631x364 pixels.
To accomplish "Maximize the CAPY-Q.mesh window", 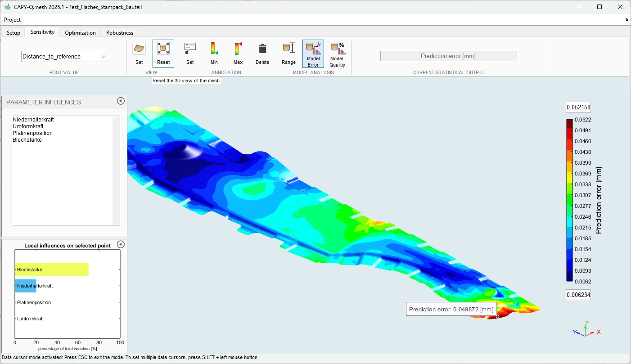I will (x=599, y=7).
